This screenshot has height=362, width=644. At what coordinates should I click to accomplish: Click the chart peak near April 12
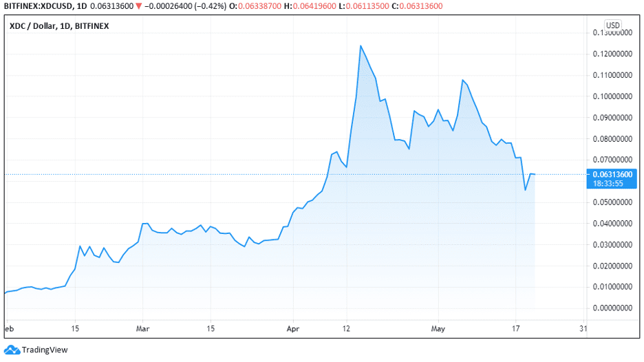tap(361, 46)
